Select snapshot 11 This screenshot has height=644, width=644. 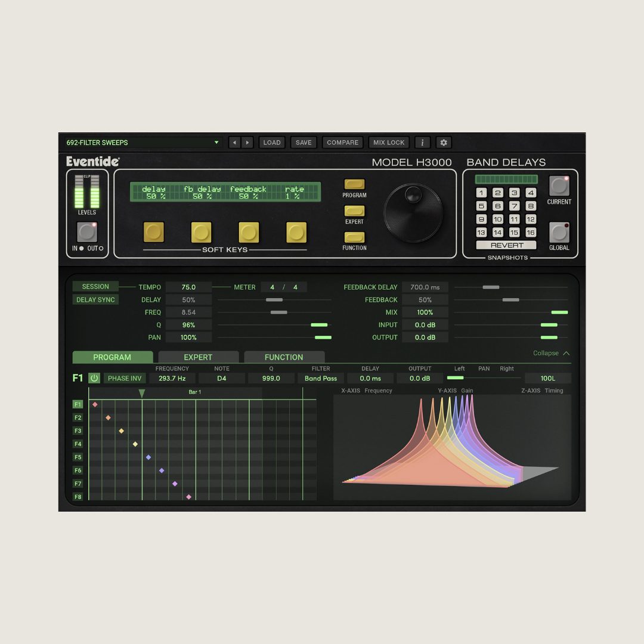(514, 219)
